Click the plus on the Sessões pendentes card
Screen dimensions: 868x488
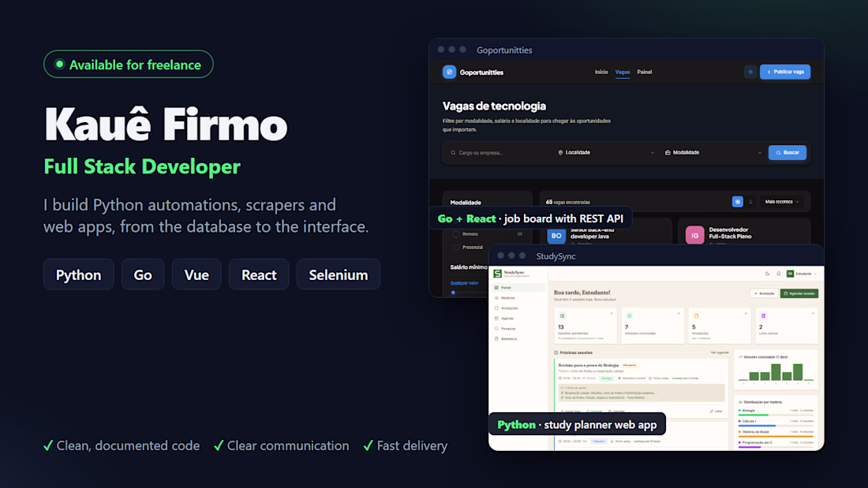click(x=612, y=314)
